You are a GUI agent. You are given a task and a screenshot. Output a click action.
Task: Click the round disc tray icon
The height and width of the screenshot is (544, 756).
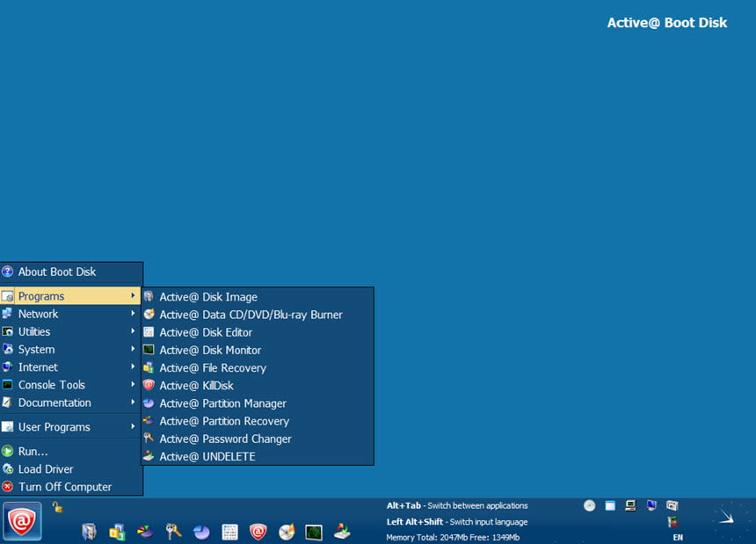(589, 505)
